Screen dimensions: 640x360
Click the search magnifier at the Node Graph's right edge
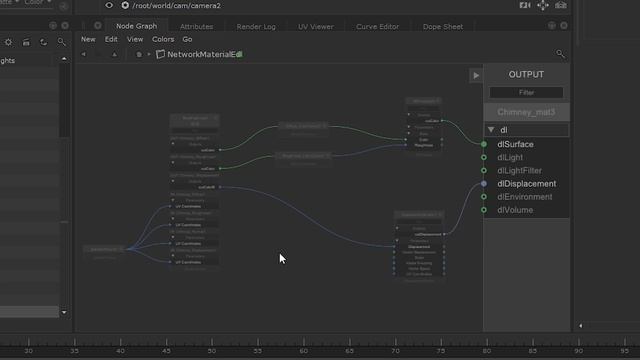[560, 54]
